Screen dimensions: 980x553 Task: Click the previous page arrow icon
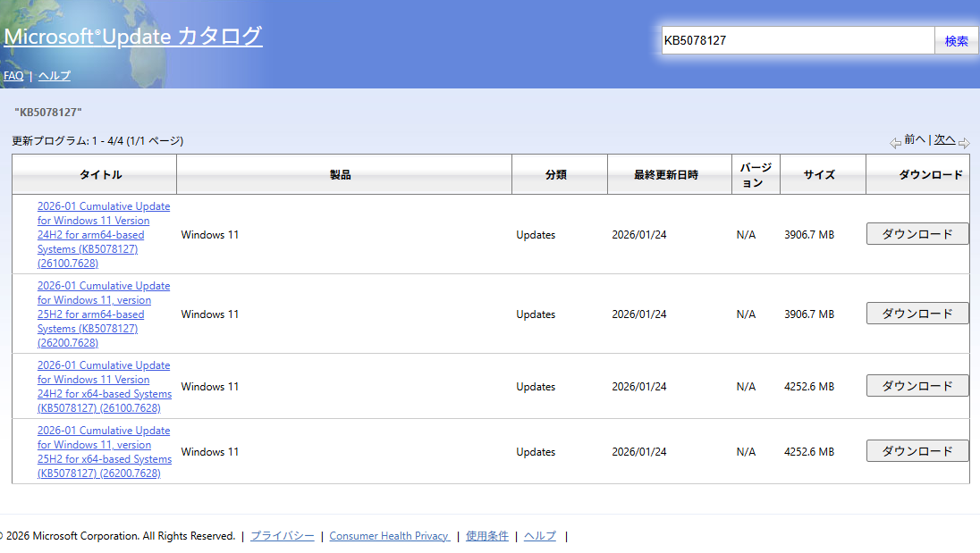894,142
